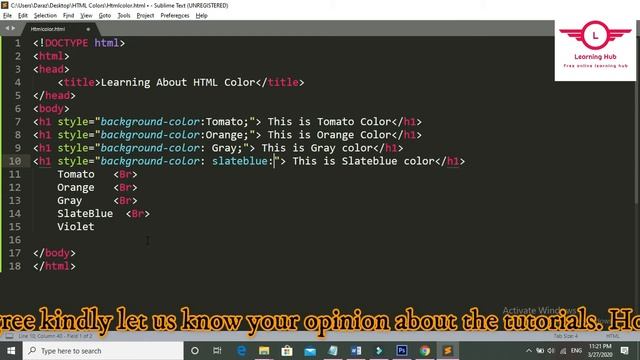Viewport: 640px width, 360px height.
Task: Click the closing body tag on line 17
Action: click(x=54, y=253)
